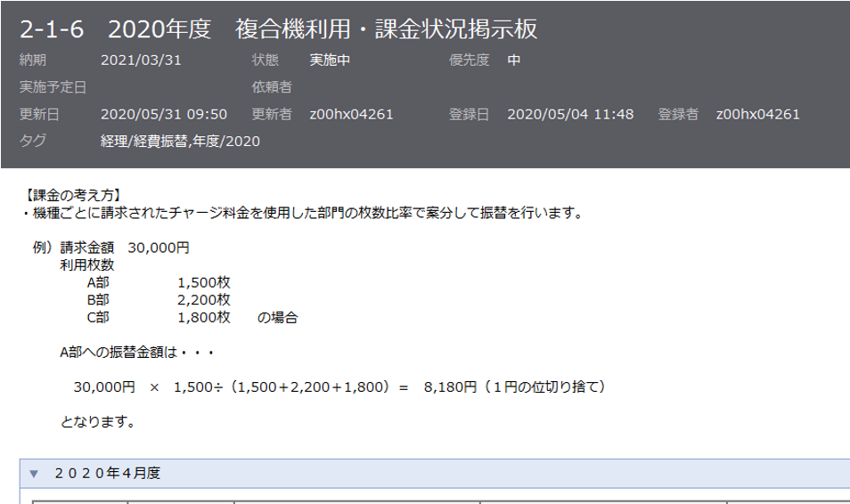Click the 8,180円 calculation result

(x=450, y=387)
